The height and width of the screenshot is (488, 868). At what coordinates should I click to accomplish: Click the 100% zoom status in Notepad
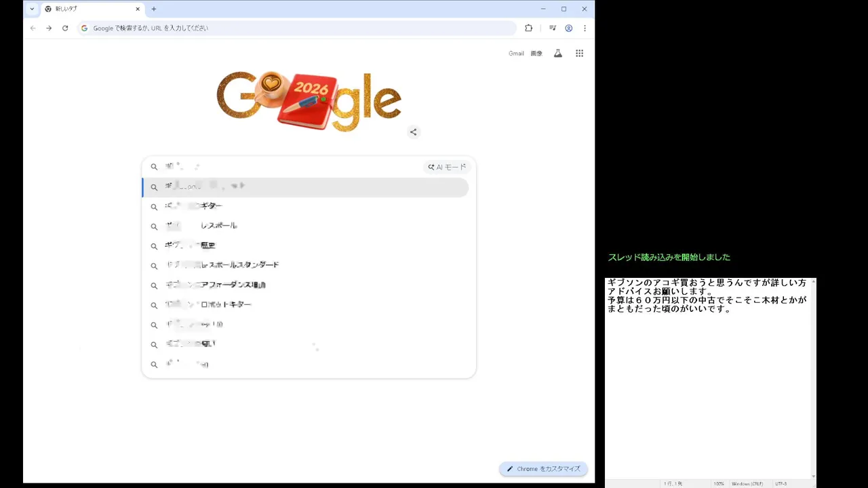click(x=718, y=484)
